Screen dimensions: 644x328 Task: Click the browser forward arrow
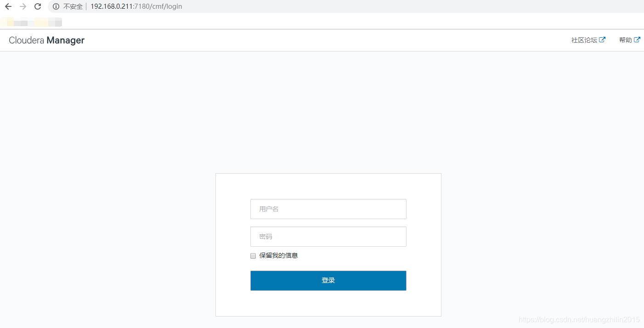click(x=23, y=6)
